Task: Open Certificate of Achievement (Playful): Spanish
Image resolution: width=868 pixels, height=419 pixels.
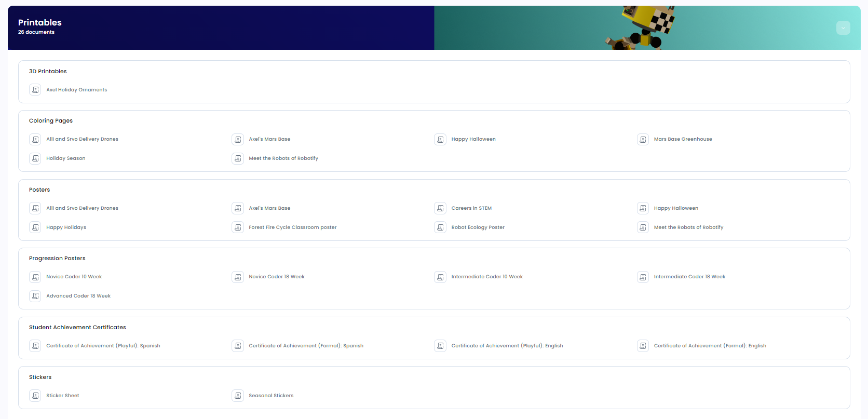Action: pos(103,346)
